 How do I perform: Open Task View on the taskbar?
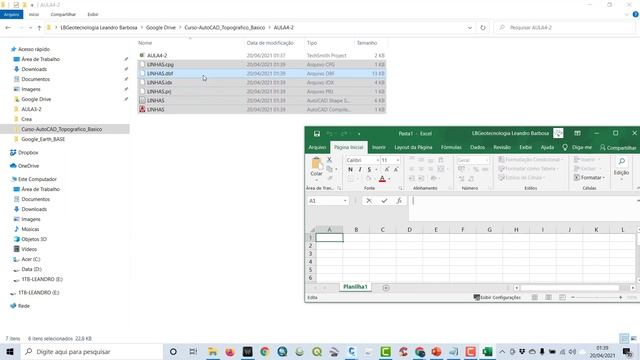193,351
